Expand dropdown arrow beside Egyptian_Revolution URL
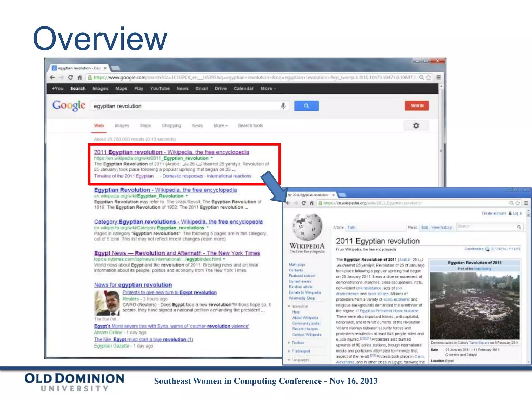 point(187,196)
